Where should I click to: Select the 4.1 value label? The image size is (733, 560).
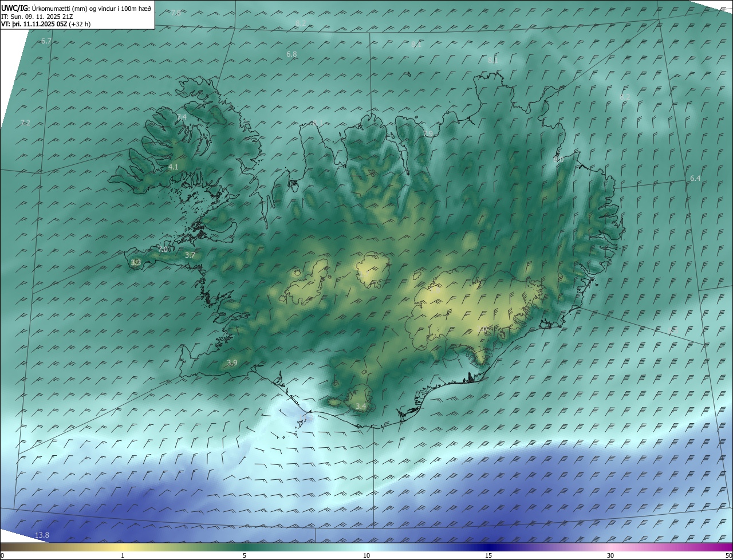click(x=174, y=167)
